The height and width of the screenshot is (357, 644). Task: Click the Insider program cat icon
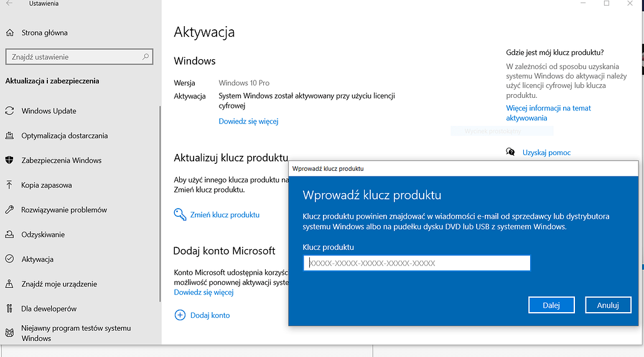(9, 333)
